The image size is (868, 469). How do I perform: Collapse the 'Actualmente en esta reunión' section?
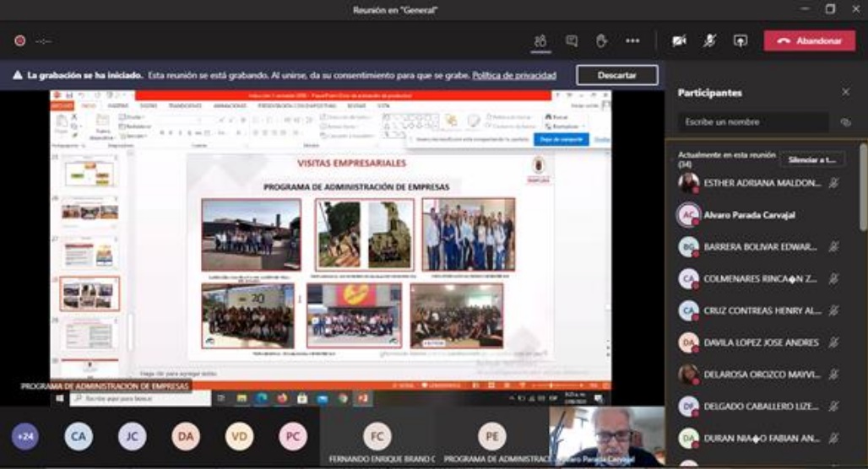click(x=726, y=159)
